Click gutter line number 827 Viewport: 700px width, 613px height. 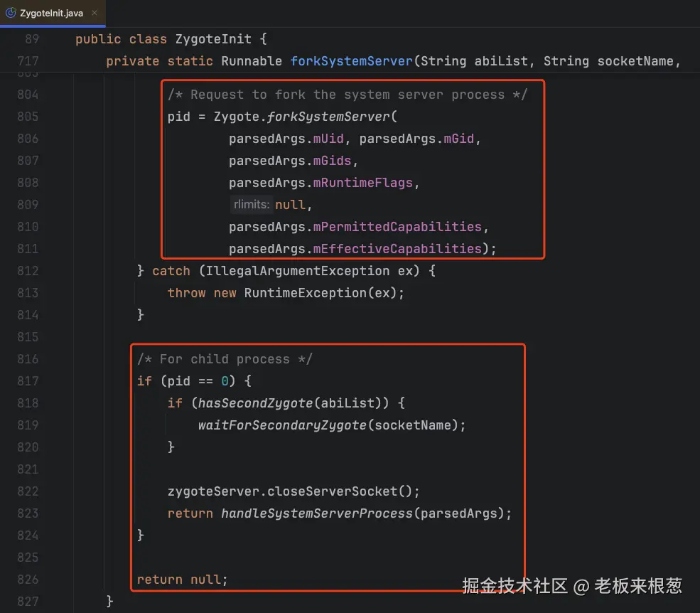click(28, 602)
